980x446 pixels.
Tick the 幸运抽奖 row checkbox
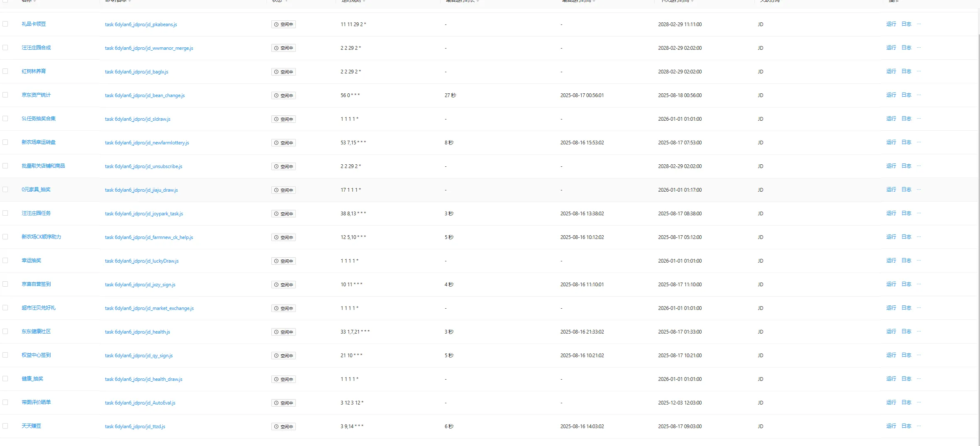5,261
